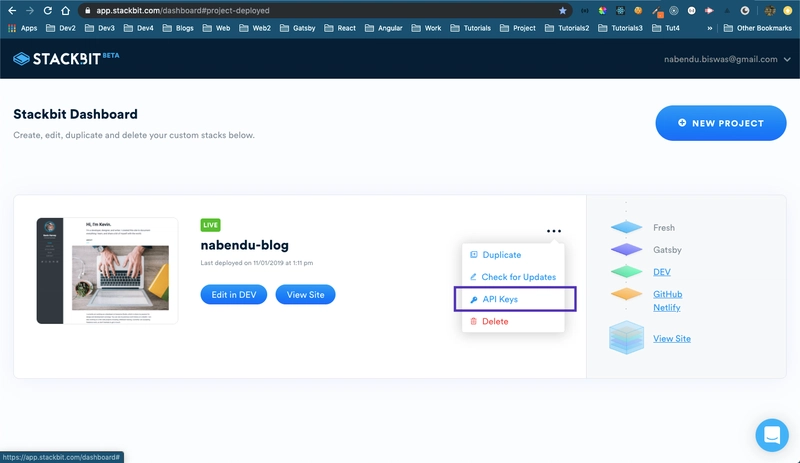Click the Fresh theme layer icon
Viewport: 800px width, 463px height.
pyautogui.click(x=626, y=227)
